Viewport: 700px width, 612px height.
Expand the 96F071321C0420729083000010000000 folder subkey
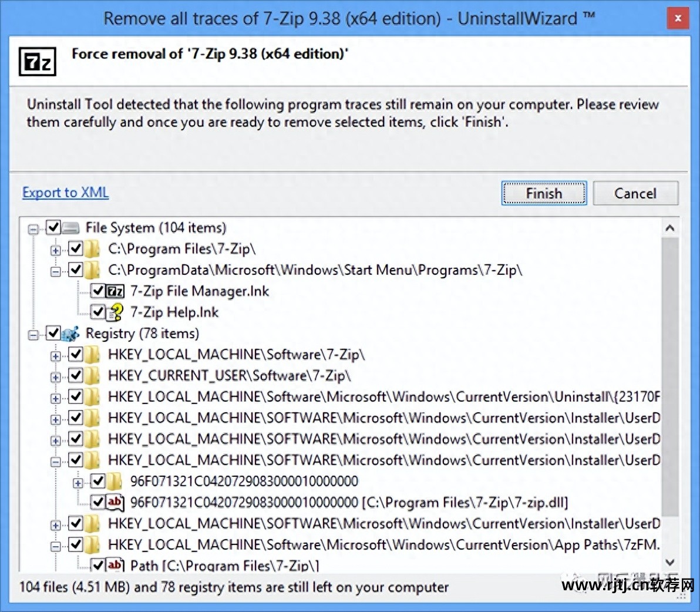point(78,483)
